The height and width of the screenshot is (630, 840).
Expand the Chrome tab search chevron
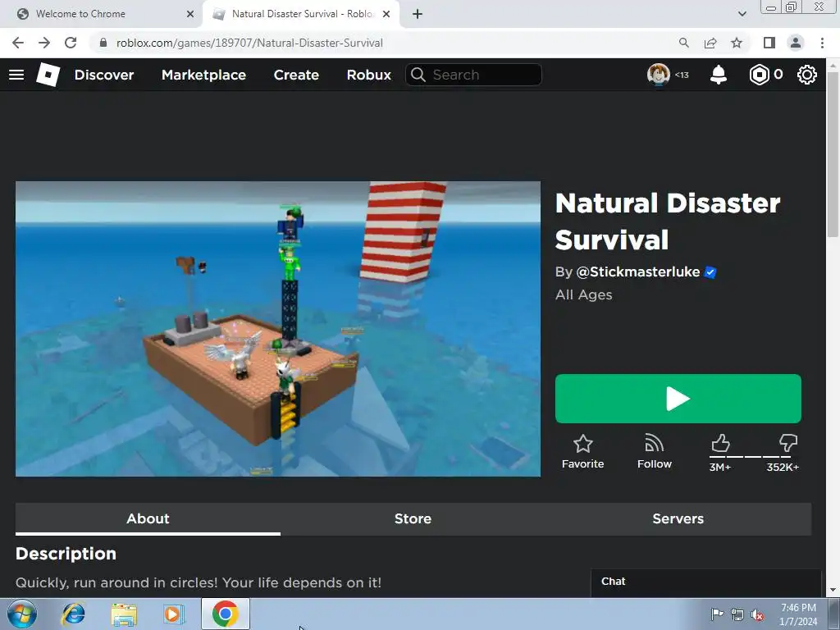coord(742,14)
